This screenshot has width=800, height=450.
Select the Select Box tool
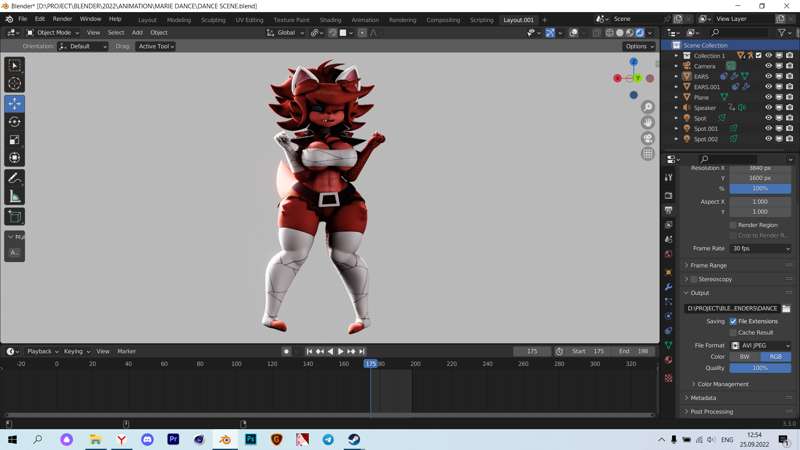14,65
